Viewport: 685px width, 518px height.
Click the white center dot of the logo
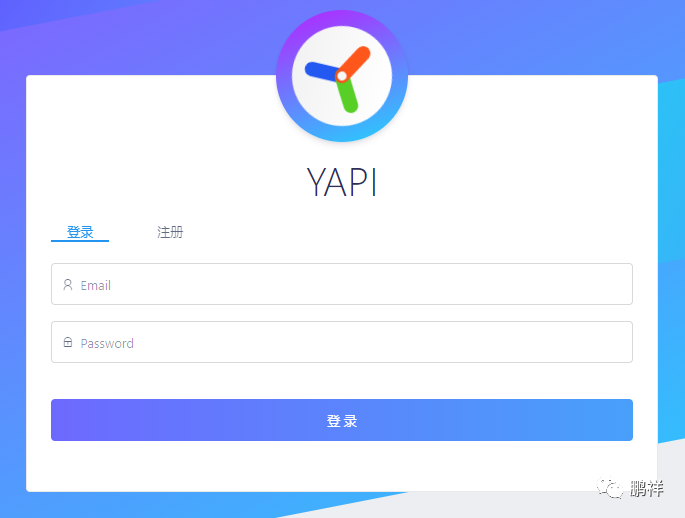coord(342,76)
